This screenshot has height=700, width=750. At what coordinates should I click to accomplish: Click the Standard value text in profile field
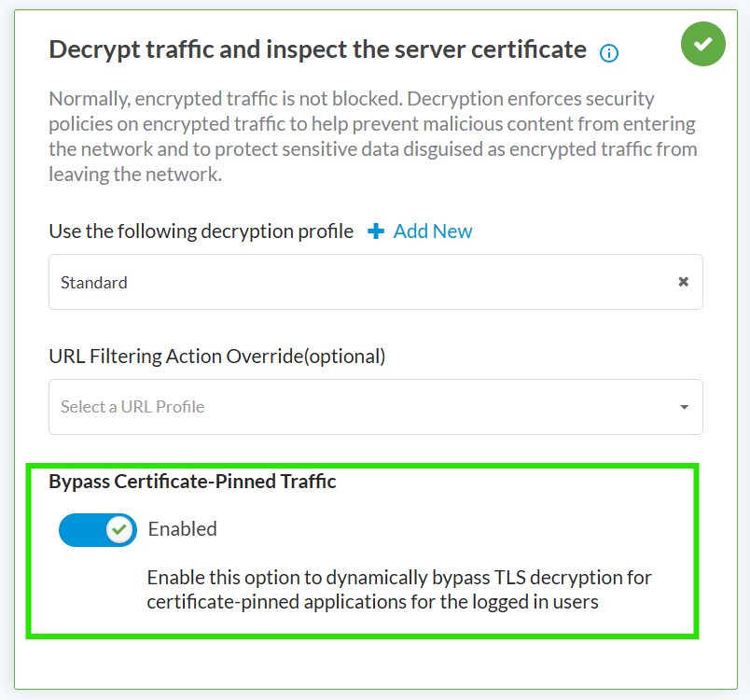[x=94, y=282]
